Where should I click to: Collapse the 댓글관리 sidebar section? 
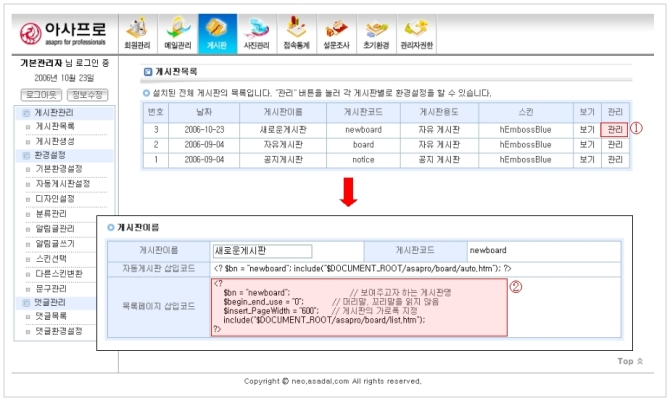point(26,302)
